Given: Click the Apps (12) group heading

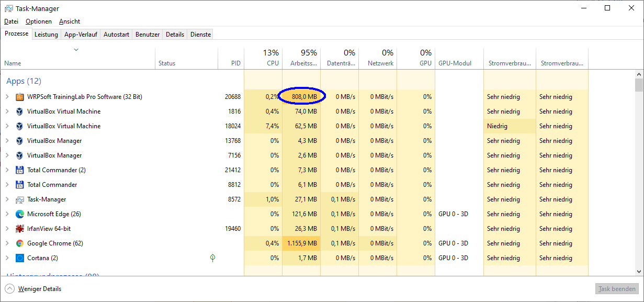Looking at the screenshot, I should 24,81.
